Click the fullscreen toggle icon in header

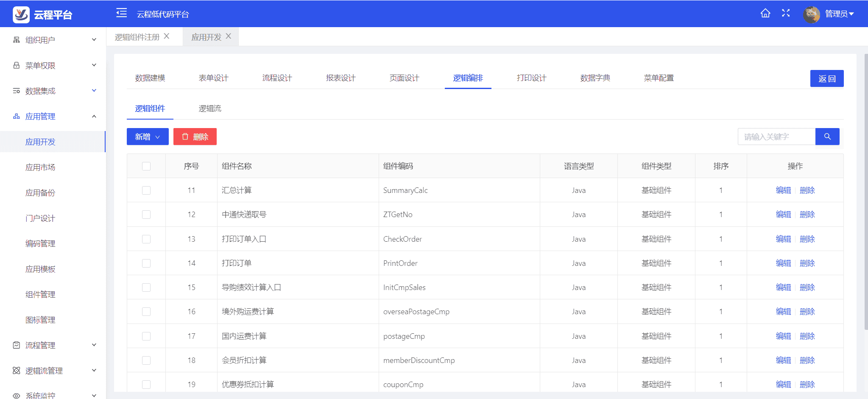click(x=786, y=13)
